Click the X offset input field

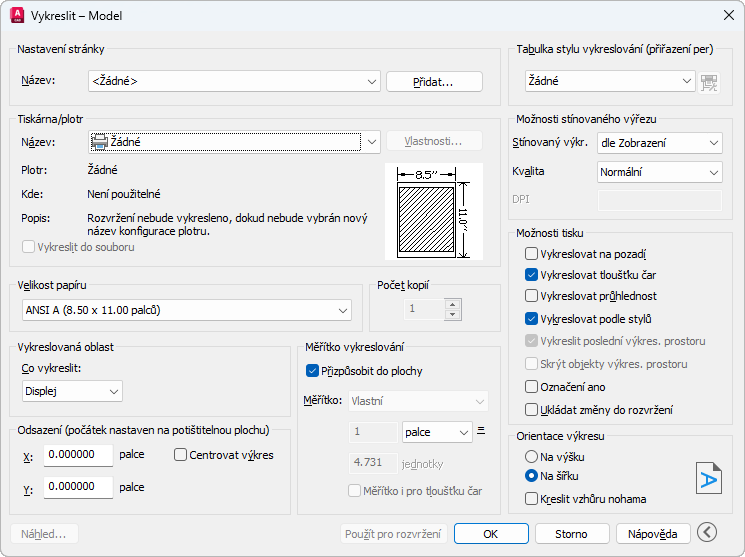click(78, 455)
